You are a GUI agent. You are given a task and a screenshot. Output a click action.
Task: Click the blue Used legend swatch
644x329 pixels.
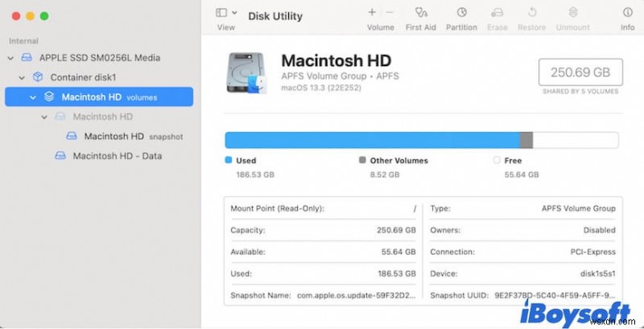click(x=229, y=160)
